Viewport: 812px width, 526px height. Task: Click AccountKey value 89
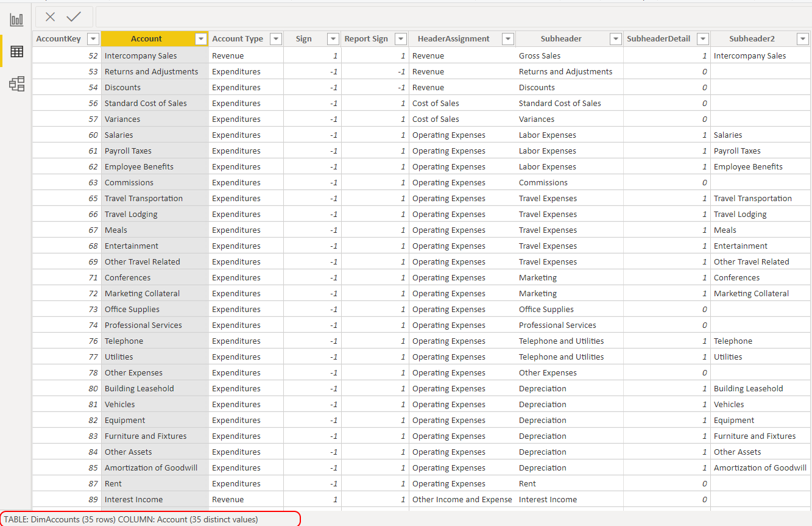66,499
